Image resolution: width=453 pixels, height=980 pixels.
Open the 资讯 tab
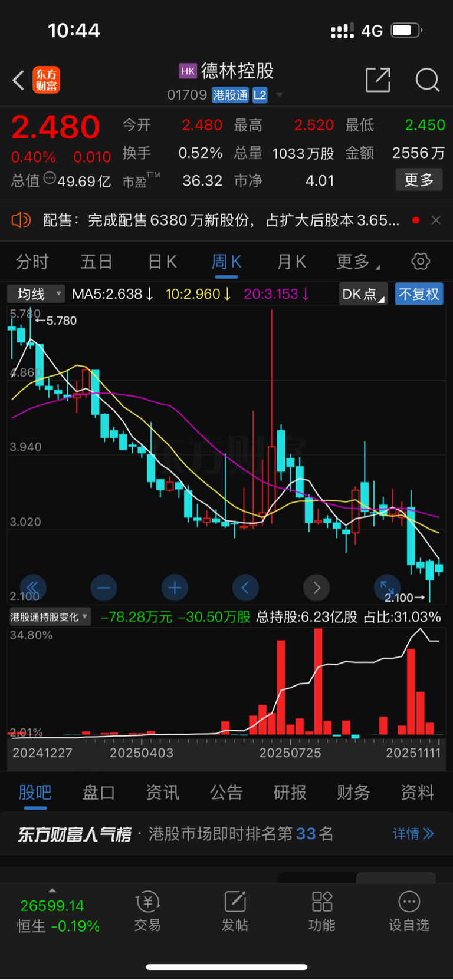(162, 793)
